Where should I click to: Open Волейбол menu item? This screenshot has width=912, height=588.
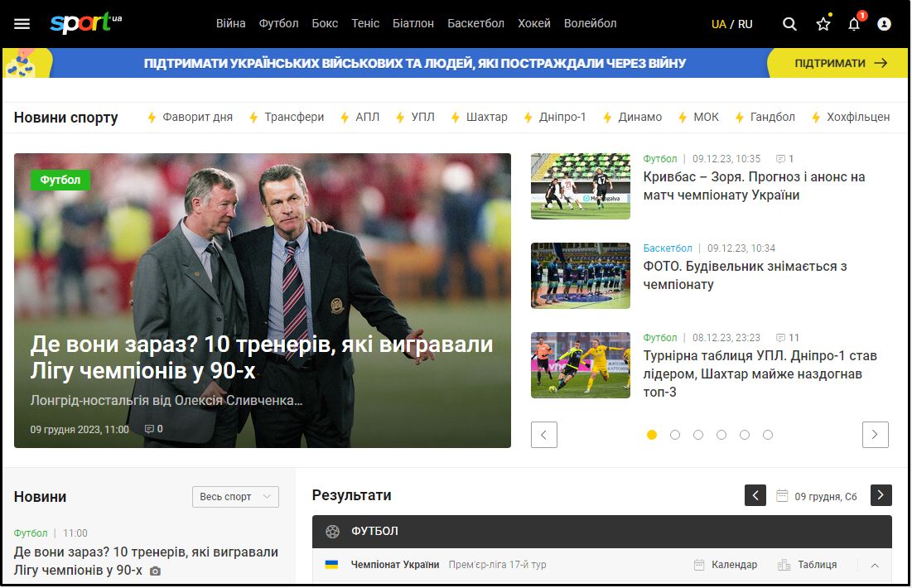[590, 23]
